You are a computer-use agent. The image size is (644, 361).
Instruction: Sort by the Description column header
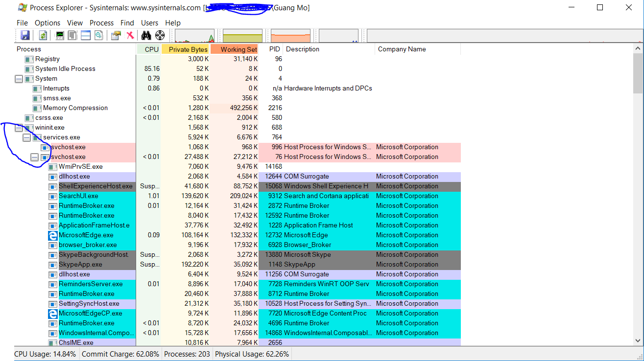pos(329,49)
